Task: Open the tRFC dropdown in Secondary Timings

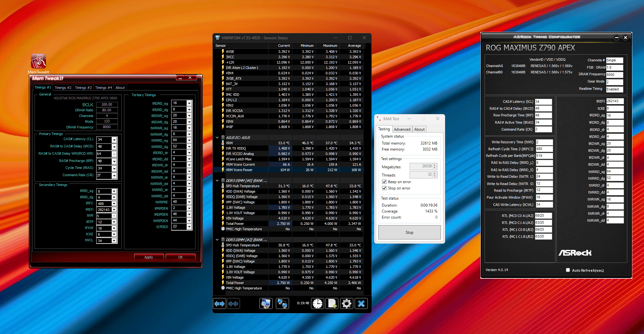Action: click(114, 204)
